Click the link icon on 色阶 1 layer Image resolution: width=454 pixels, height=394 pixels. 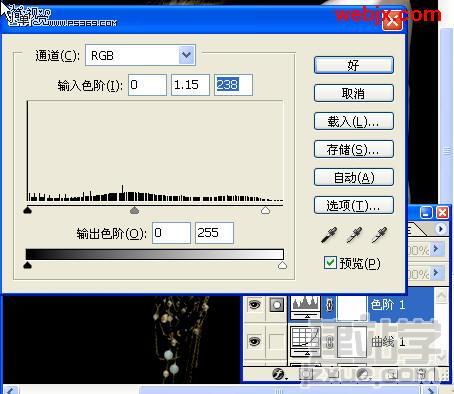pos(329,305)
